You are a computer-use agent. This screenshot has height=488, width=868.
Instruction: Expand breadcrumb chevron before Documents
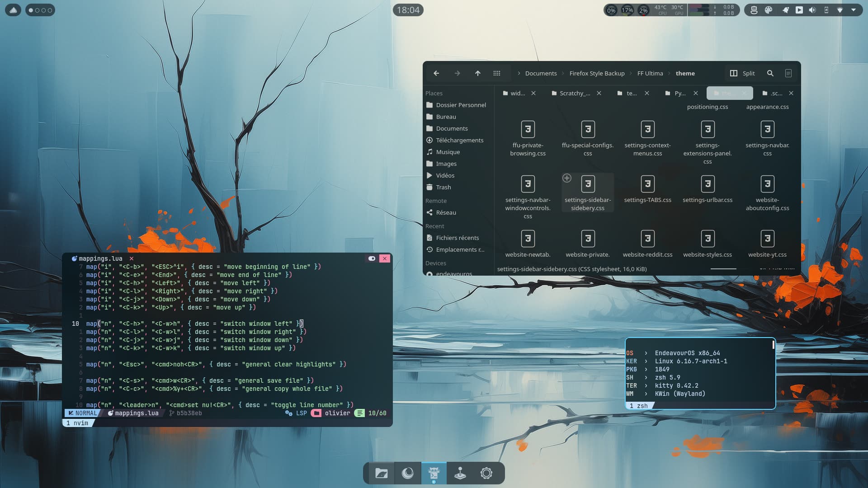(x=519, y=73)
